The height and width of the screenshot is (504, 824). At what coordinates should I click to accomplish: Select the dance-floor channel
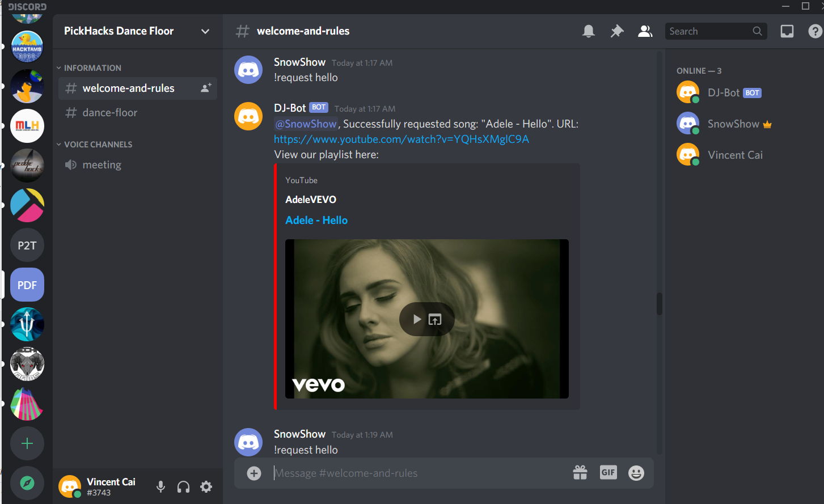[137, 113]
